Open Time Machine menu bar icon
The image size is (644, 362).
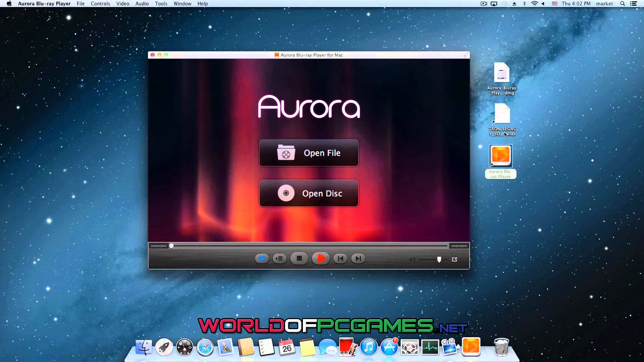tap(504, 4)
